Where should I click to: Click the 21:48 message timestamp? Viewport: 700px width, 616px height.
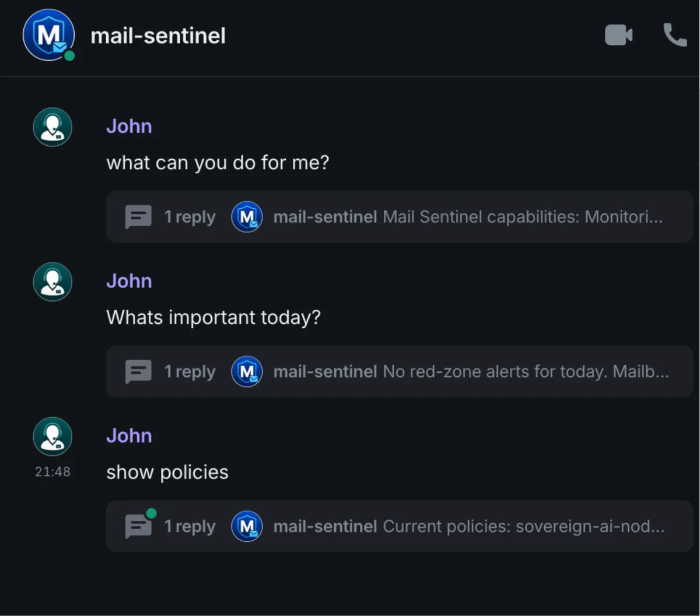52,471
